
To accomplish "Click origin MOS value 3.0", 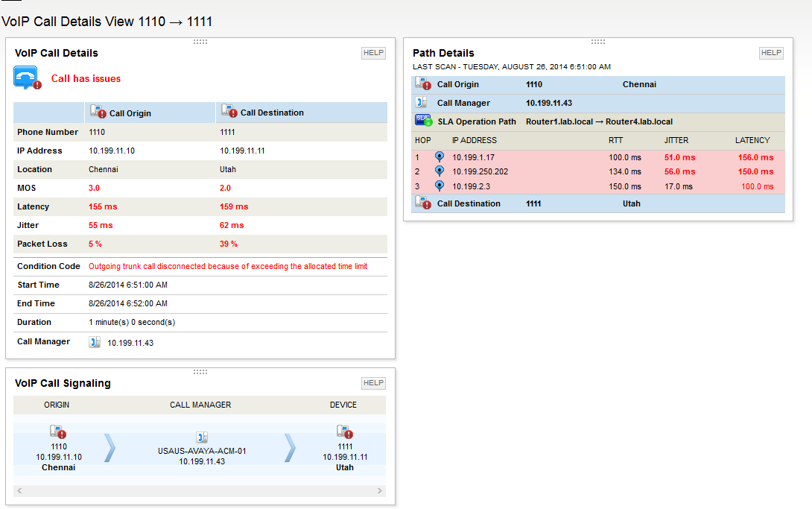I will [x=95, y=188].
